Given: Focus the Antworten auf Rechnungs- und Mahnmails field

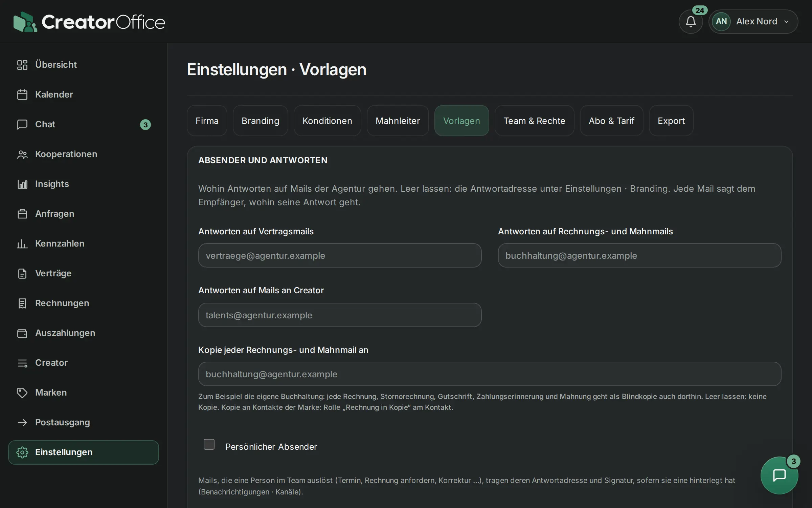Looking at the screenshot, I should 639,255.
